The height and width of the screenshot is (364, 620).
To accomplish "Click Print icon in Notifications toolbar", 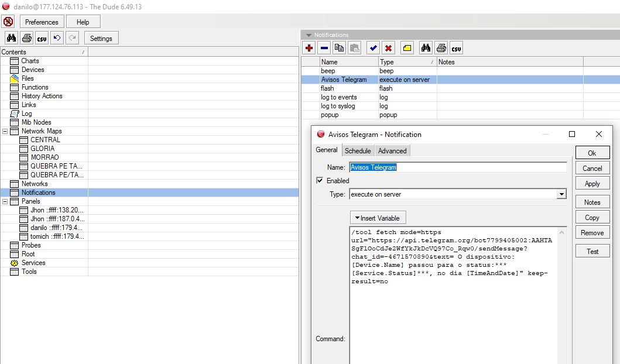I will click(441, 48).
